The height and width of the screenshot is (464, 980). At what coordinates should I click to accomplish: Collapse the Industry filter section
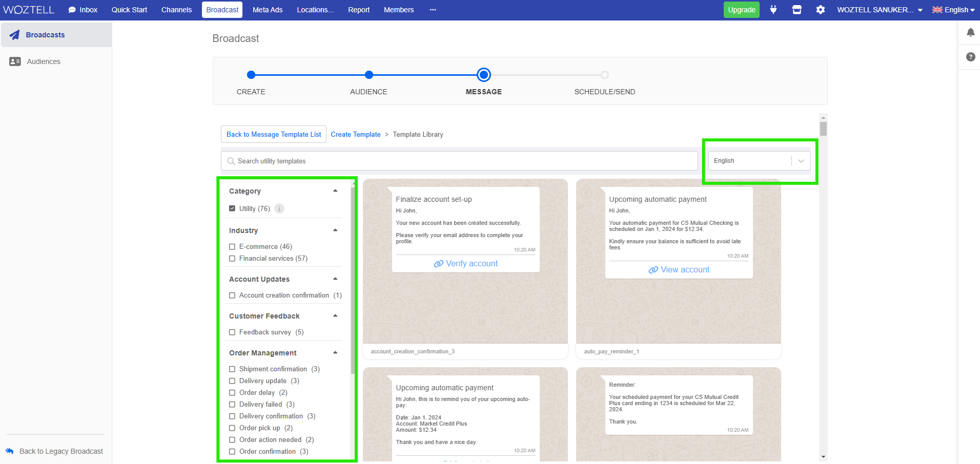pyautogui.click(x=335, y=230)
